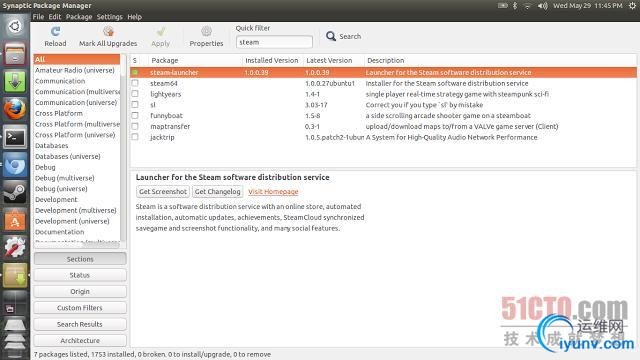Image resolution: width=640 pixels, height=360 pixels.
Task: Open the Help menu
Action: [x=134, y=17]
